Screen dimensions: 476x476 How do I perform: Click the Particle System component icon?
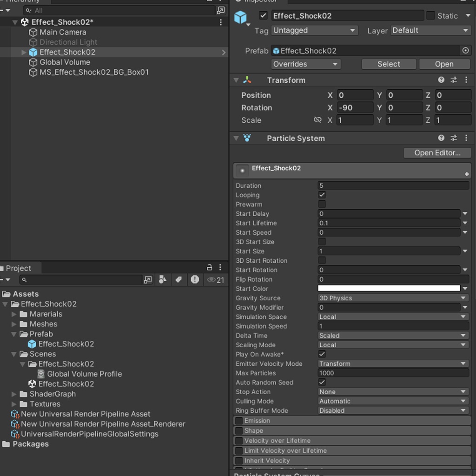tap(246, 138)
